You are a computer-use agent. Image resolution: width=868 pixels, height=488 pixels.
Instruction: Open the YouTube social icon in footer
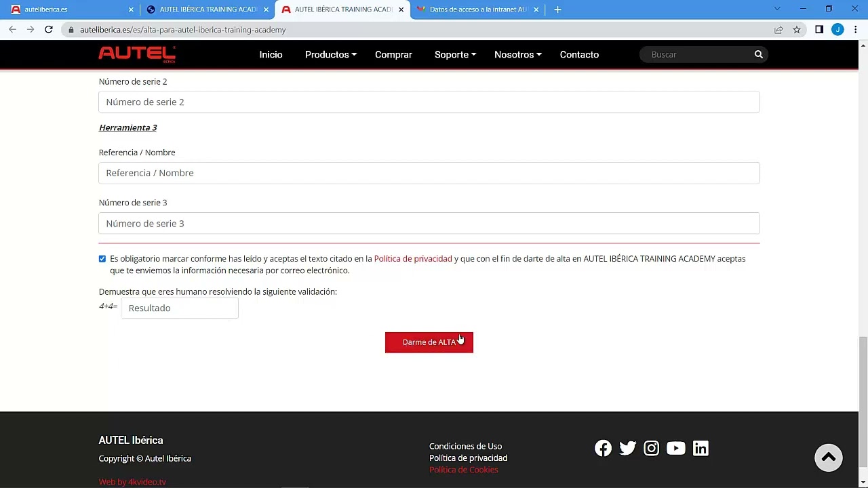[676, 448]
